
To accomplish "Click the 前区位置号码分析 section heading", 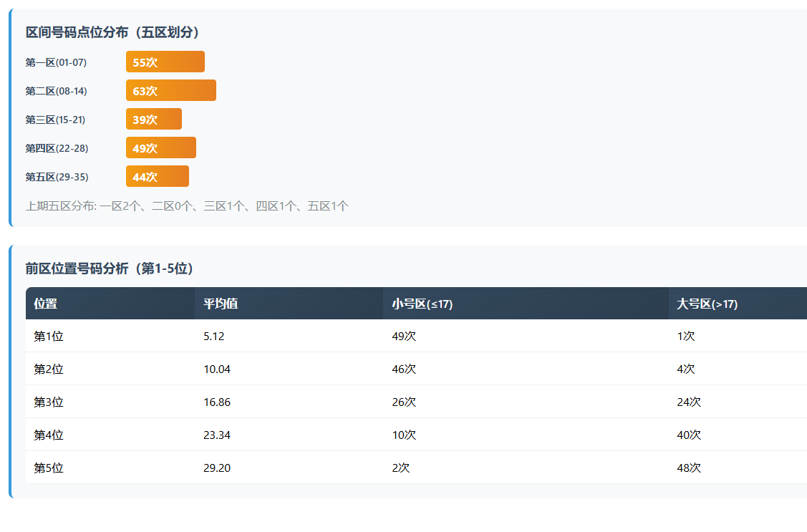I will [x=110, y=269].
